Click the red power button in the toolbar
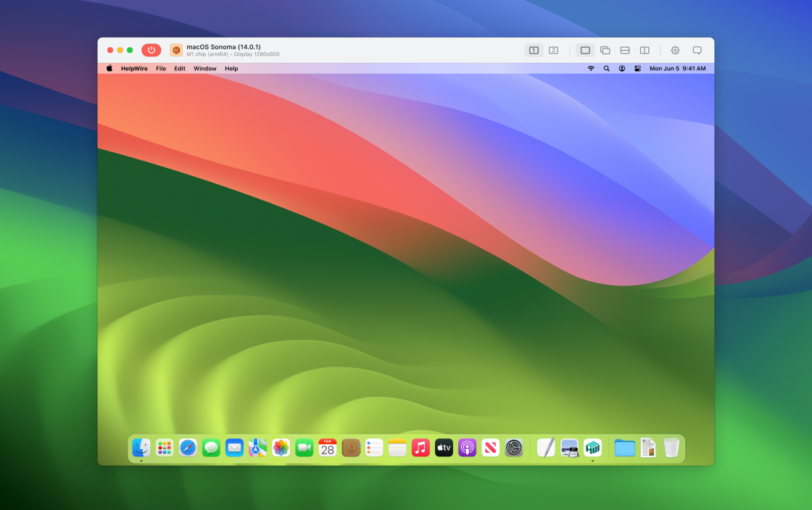Screen dimensions: 812x510 coord(152,50)
